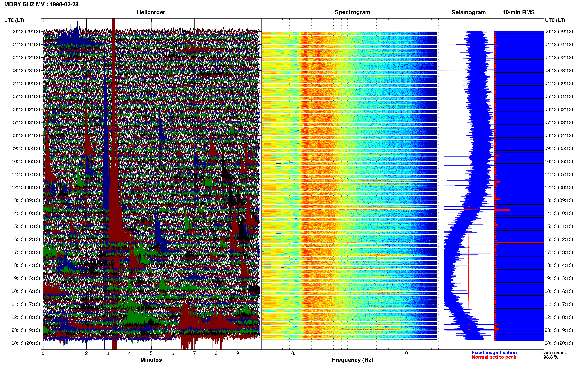Click the 'Minutes' x-axis label
The height and width of the screenshot is (368, 588).
(x=151, y=360)
